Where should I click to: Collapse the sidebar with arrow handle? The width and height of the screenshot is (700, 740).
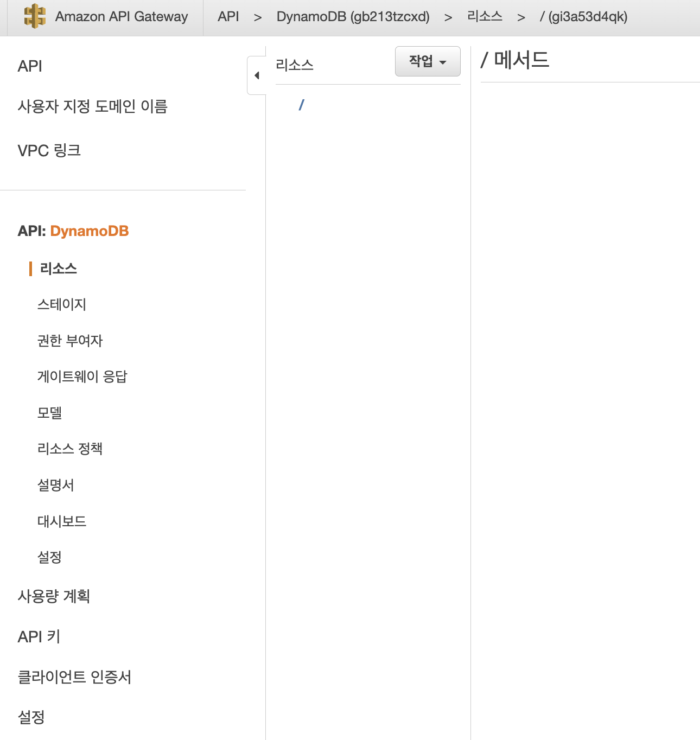257,75
